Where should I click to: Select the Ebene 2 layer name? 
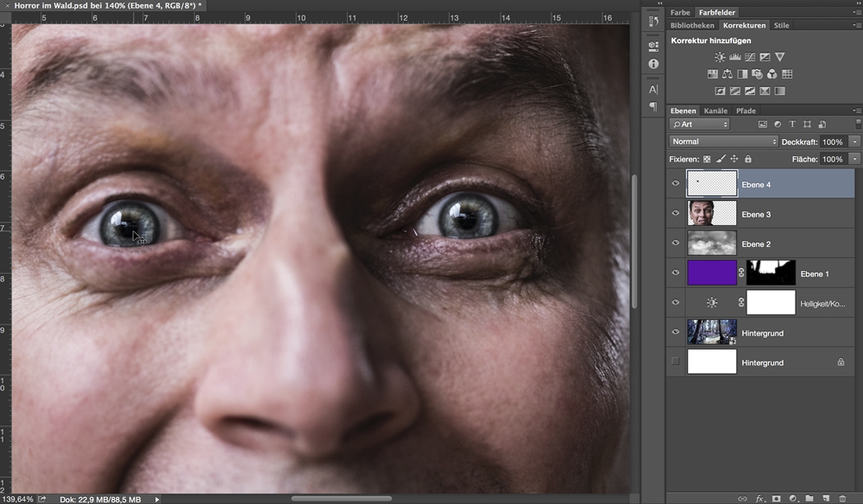point(756,244)
